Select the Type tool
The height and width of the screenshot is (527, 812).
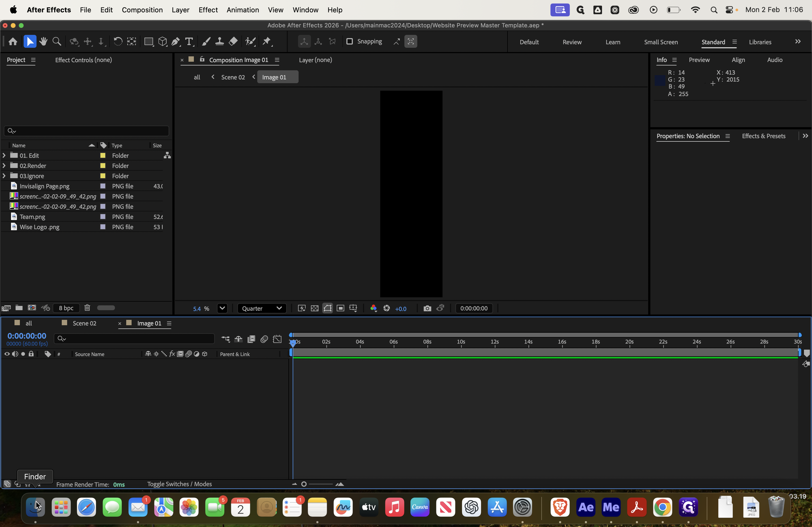pyautogui.click(x=189, y=42)
